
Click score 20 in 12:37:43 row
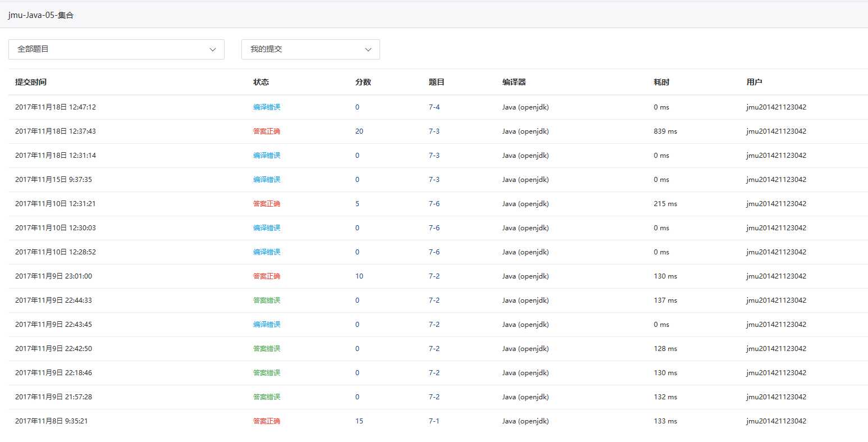pyautogui.click(x=359, y=131)
